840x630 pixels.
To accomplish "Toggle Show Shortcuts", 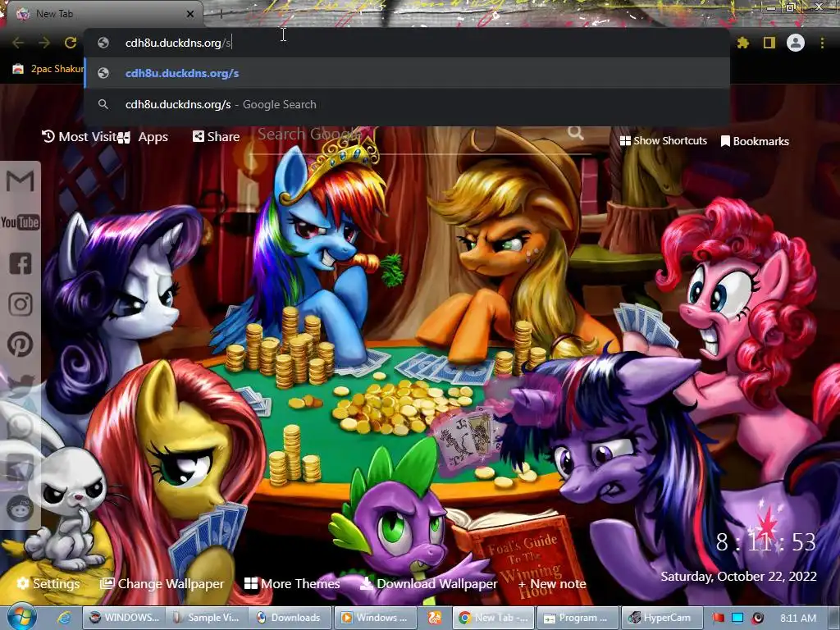I will (x=663, y=141).
